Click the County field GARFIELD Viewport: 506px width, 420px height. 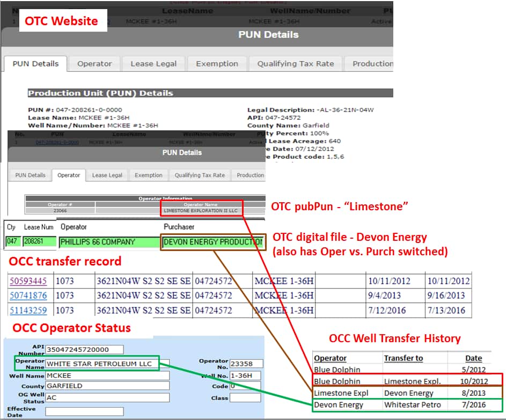click(x=107, y=386)
